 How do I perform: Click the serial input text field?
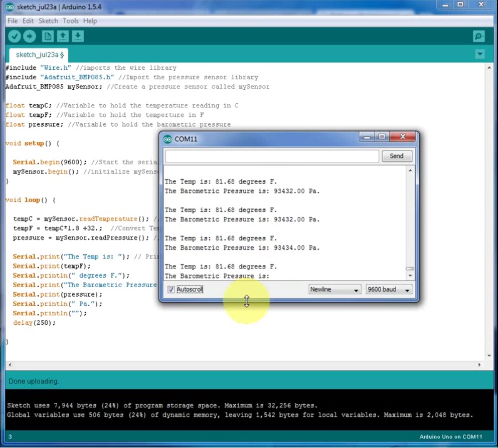pos(272,156)
